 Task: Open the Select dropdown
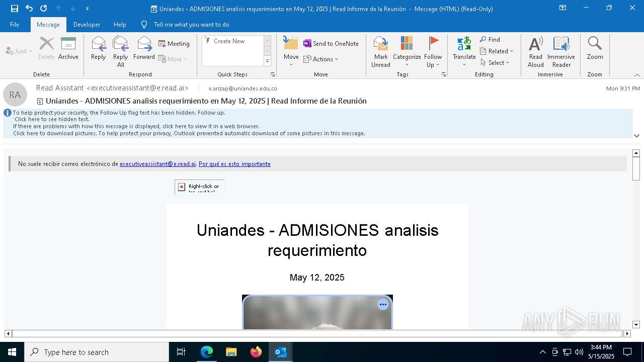496,62
